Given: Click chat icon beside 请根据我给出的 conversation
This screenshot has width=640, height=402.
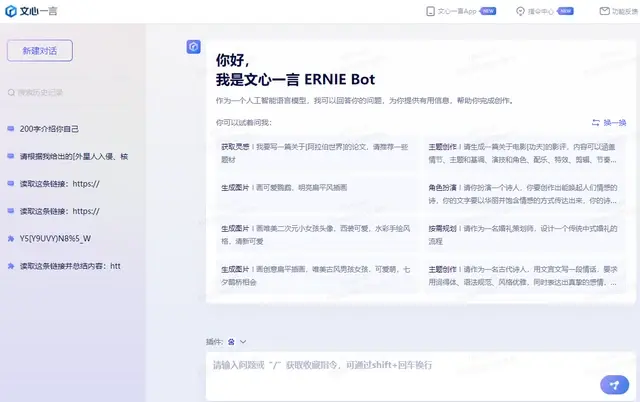Looking at the screenshot, I should pyautogui.click(x=11, y=156).
